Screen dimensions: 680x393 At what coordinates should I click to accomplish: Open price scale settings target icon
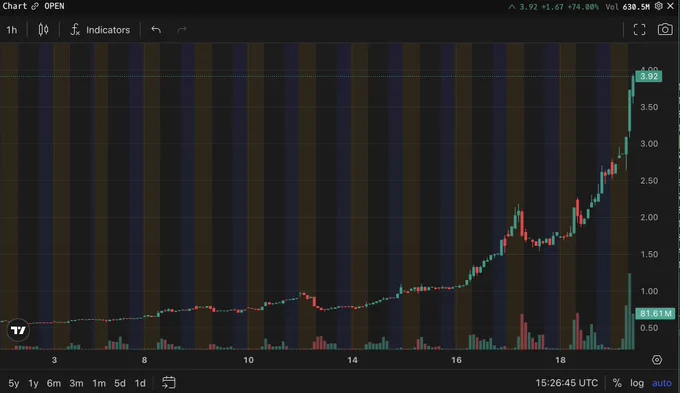click(657, 360)
